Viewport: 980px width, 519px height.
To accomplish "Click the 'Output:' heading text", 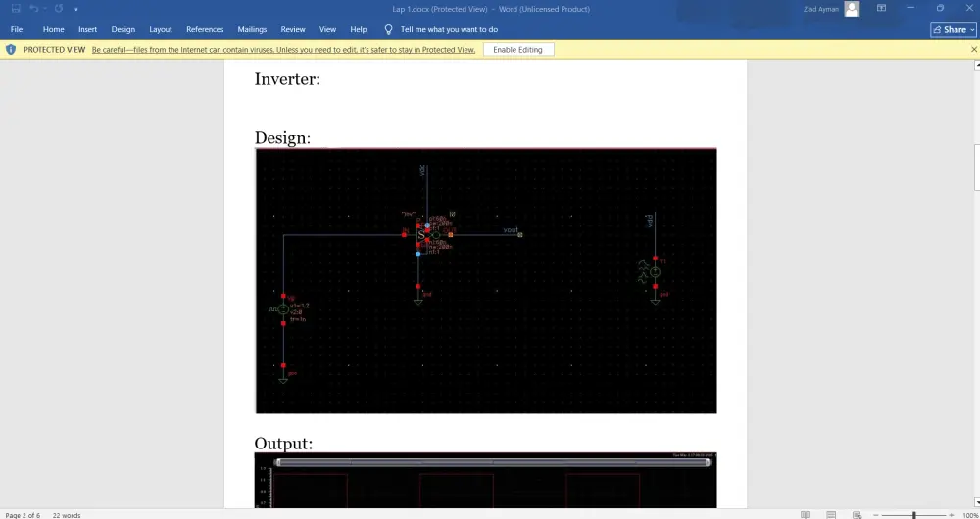I will (x=283, y=444).
